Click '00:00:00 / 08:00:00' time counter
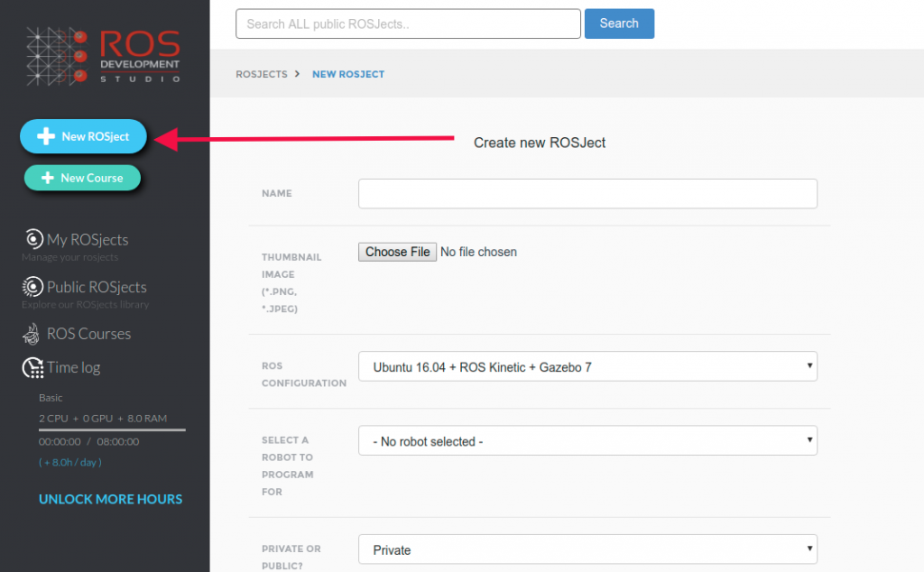Screen dimensions: 924x572 pyautogui.click(x=89, y=442)
